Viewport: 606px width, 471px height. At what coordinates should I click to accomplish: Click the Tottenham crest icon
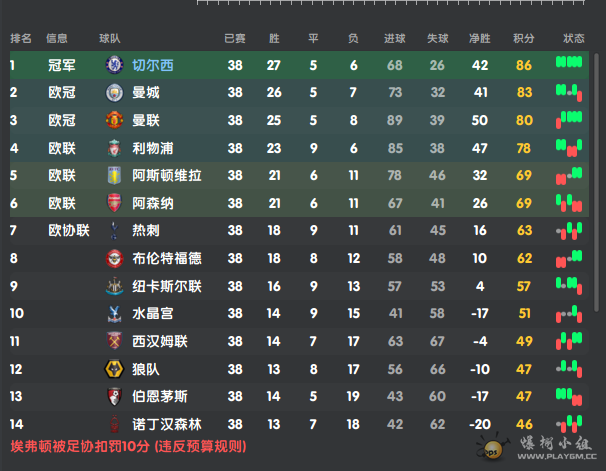[x=114, y=231]
